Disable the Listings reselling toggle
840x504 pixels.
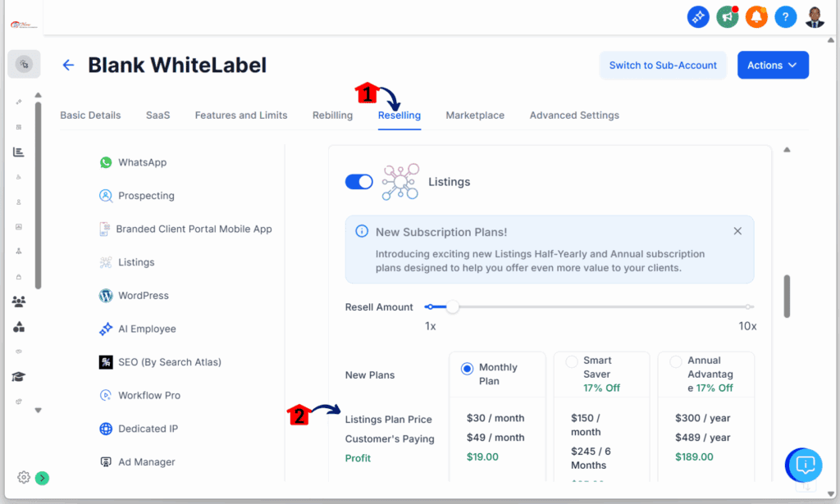coord(359,182)
